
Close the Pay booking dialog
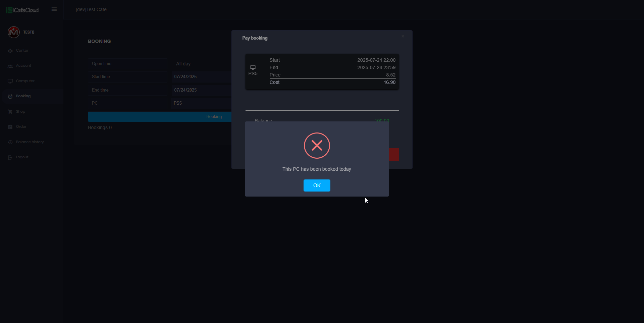coord(403,36)
